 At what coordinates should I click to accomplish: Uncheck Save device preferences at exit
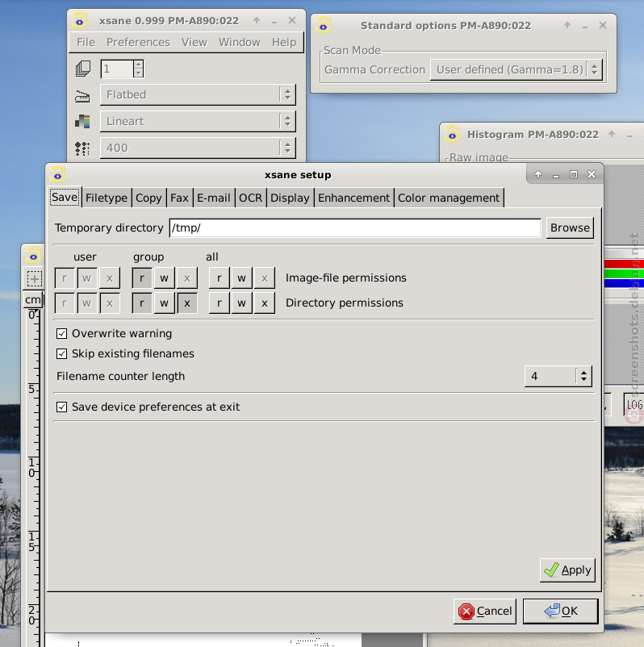click(x=61, y=407)
